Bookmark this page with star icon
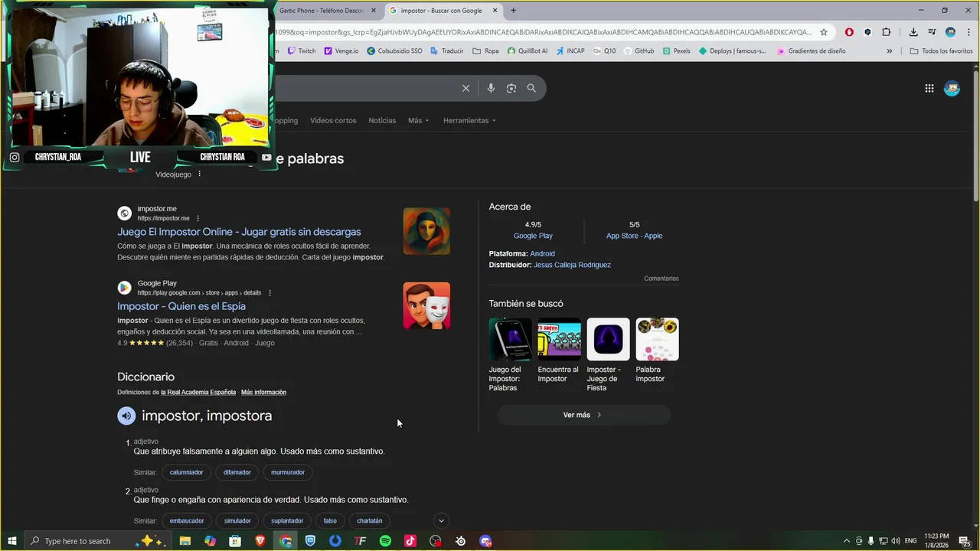Viewport: 980px width, 551px height. pyautogui.click(x=824, y=32)
